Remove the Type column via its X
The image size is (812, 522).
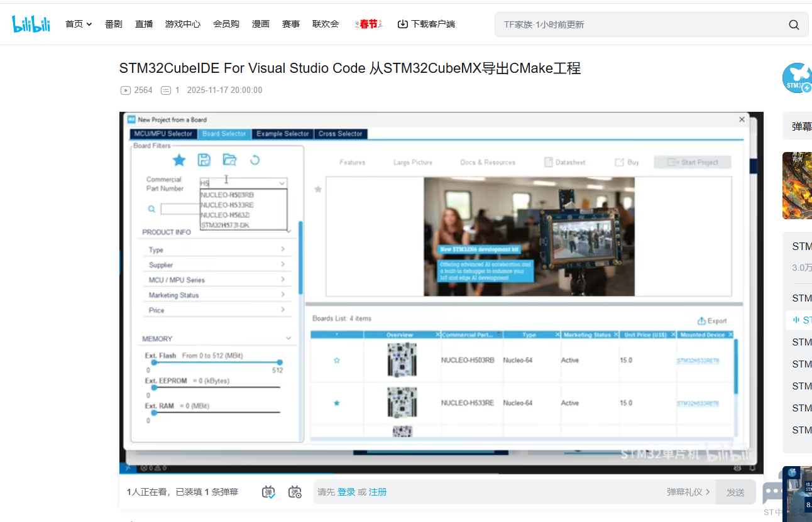click(x=557, y=335)
